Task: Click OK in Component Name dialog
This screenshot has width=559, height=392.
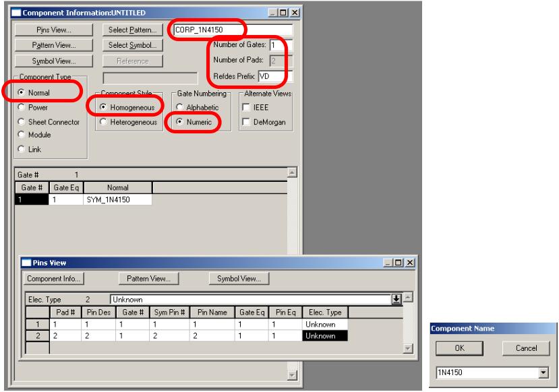Action: click(x=459, y=348)
